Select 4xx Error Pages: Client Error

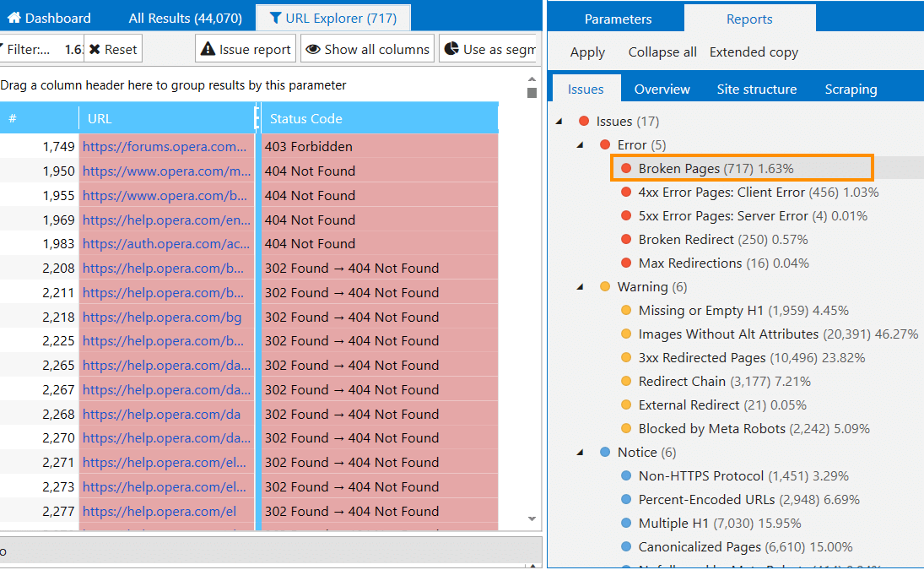(x=758, y=193)
